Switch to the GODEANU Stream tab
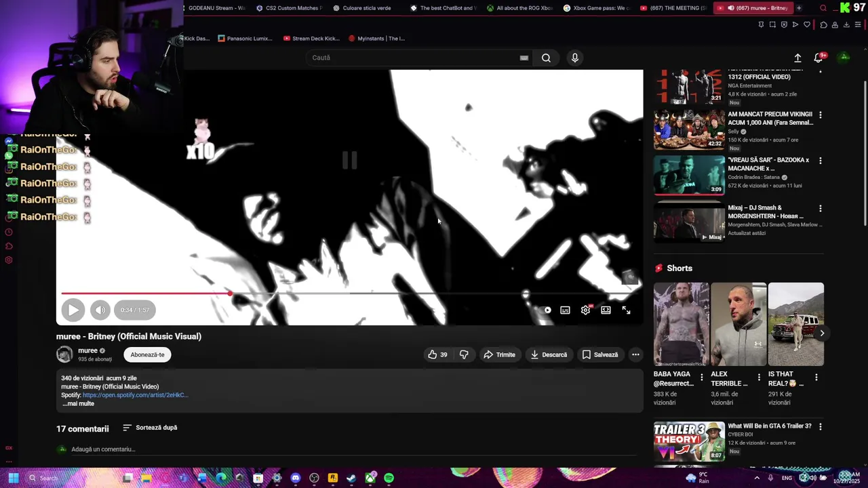The width and height of the screenshot is (868, 488). (216, 8)
